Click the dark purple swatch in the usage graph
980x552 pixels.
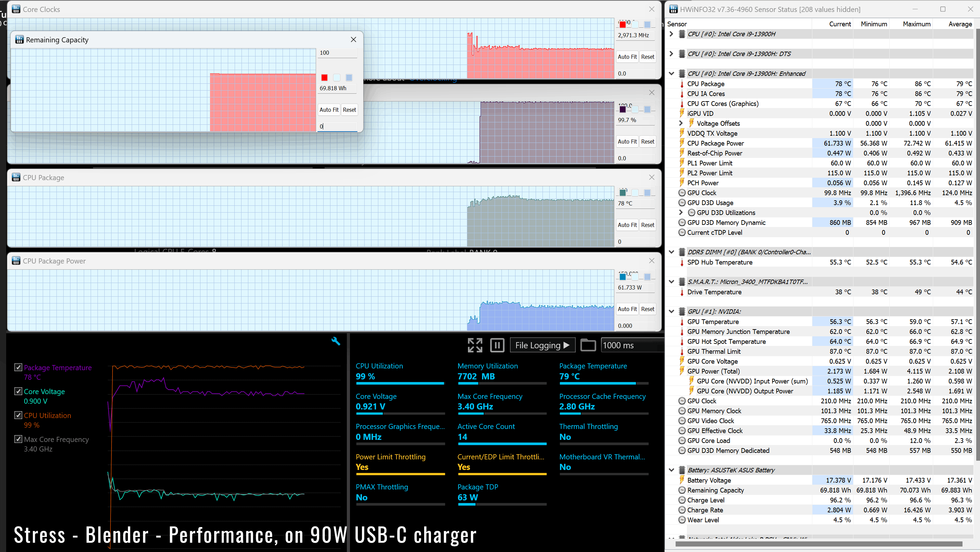pos(623,109)
